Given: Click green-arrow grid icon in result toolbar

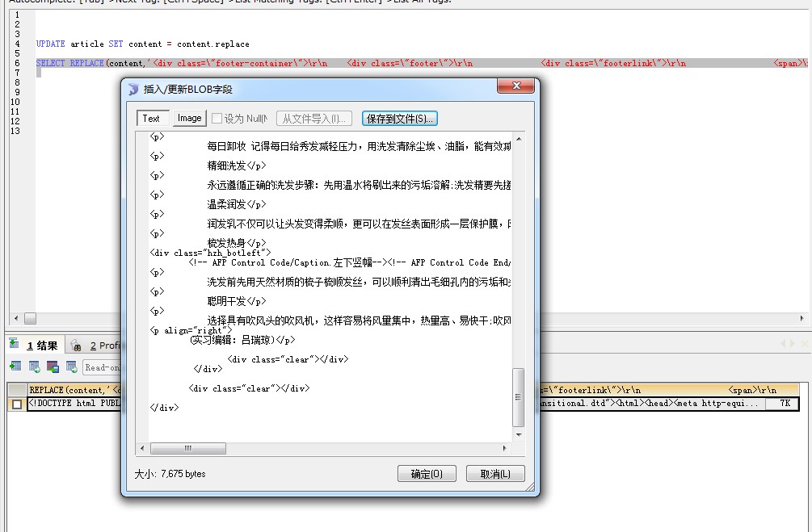Looking at the screenshot, I should coord(15,367).
